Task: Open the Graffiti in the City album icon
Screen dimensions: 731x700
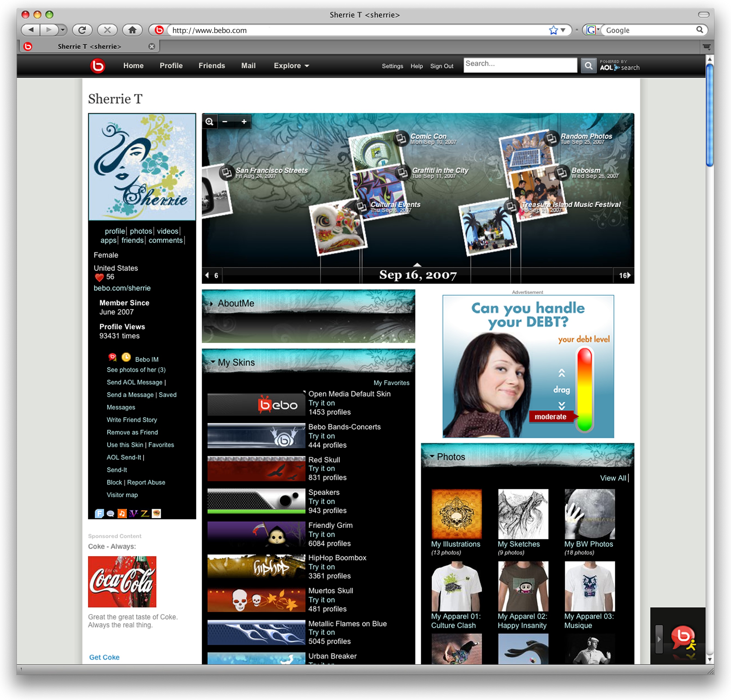Action: [403, 172]
